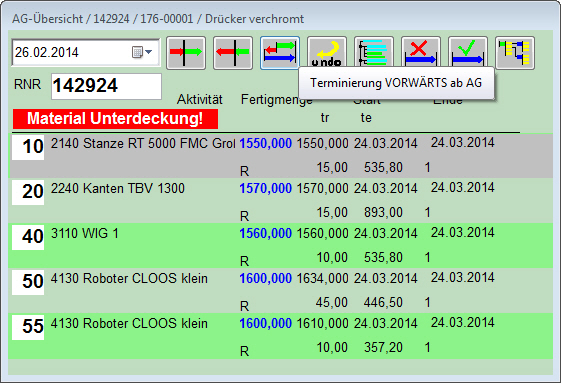Image resolution: width=561 pixels, height=383 pixels.
Task: Select operation number 40
Action: pyautogui.click(x=28, y=237)
